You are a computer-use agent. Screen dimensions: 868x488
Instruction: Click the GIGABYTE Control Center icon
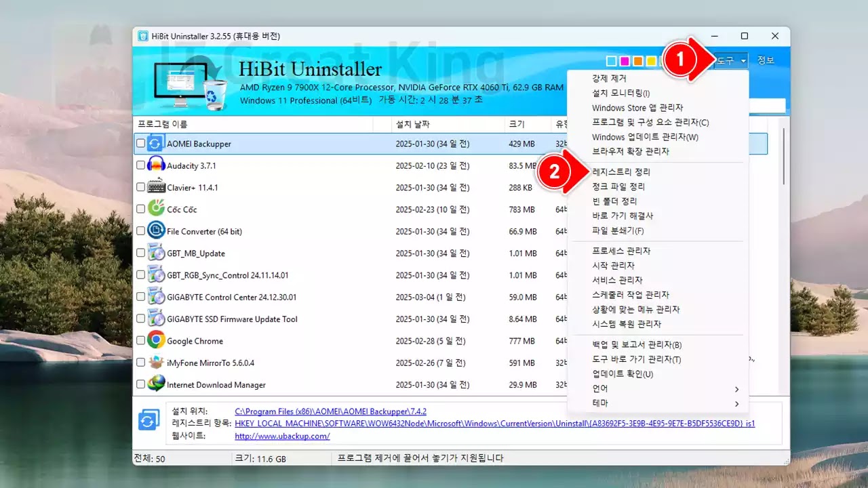pyautogui.click(x=156, y=297)
